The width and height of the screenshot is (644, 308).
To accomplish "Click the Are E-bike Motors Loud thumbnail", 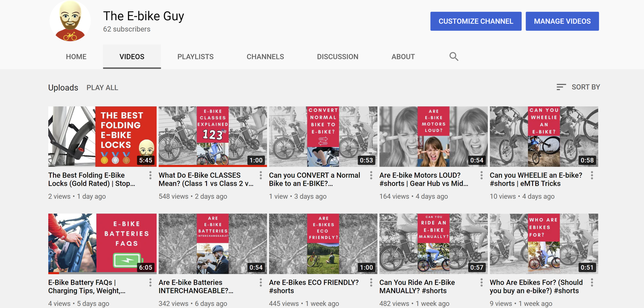I will click(x=433, y=136).
